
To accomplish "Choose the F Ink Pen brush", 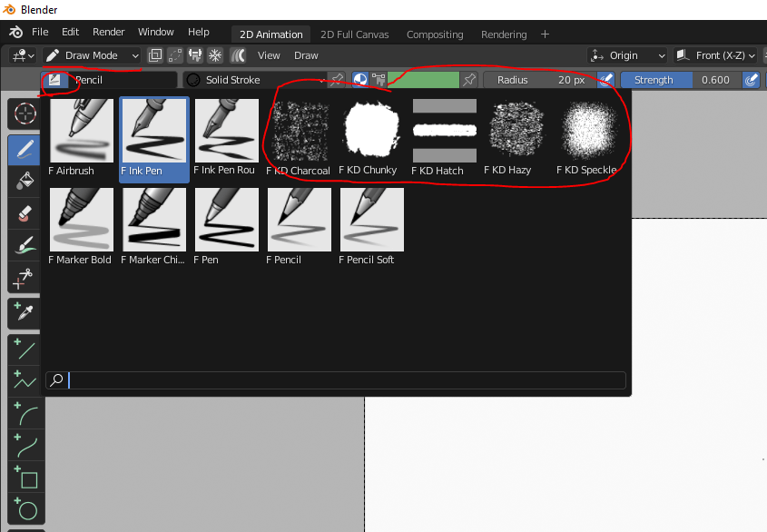I will click(154, 139).
